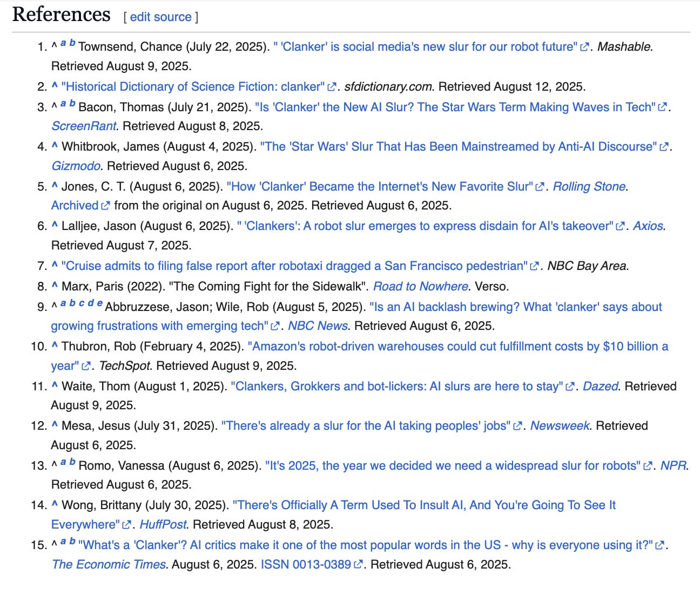Click the caret backlink for Jones reference
700x595 pixels.
55,185
